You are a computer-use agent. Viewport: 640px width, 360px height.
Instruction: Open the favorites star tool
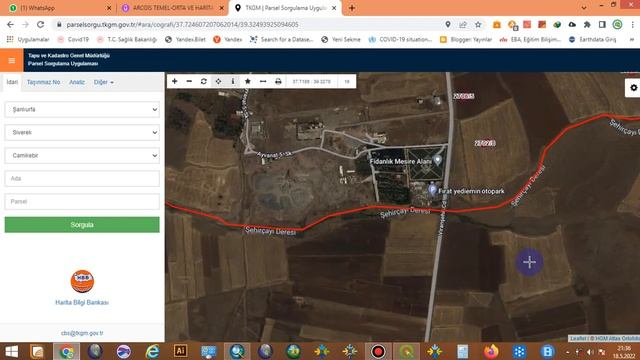pyautogui.click(x=248, y=81)
